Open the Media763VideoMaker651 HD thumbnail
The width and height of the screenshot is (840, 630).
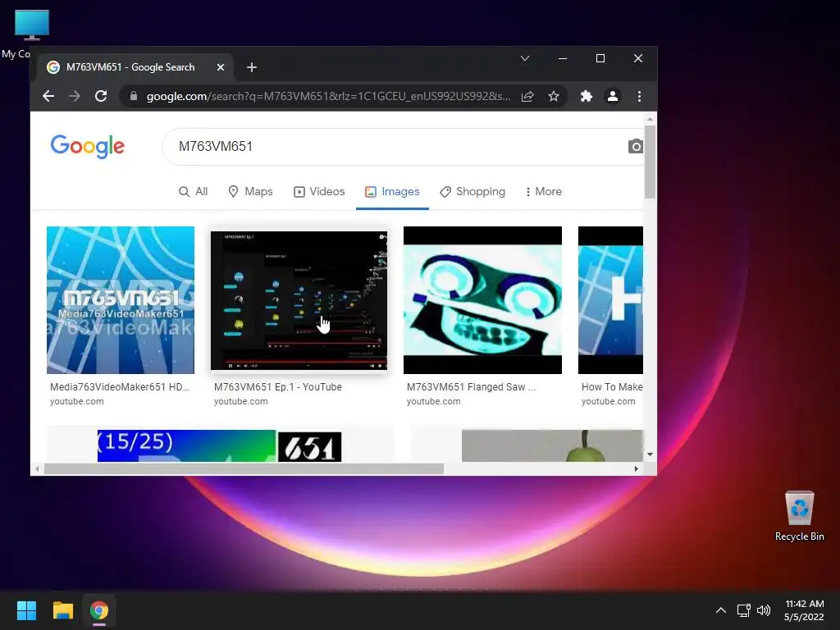click(x=121, y=300)
